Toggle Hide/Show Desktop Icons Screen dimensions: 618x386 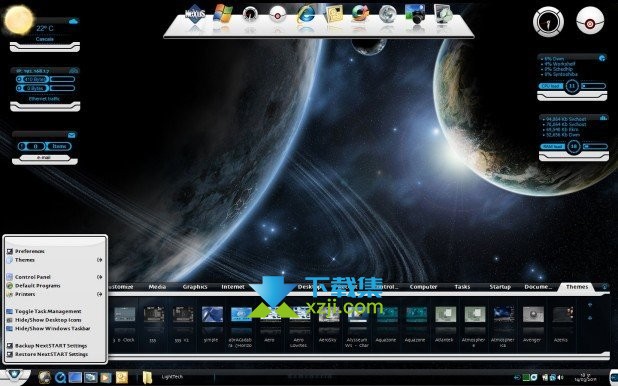48,320
